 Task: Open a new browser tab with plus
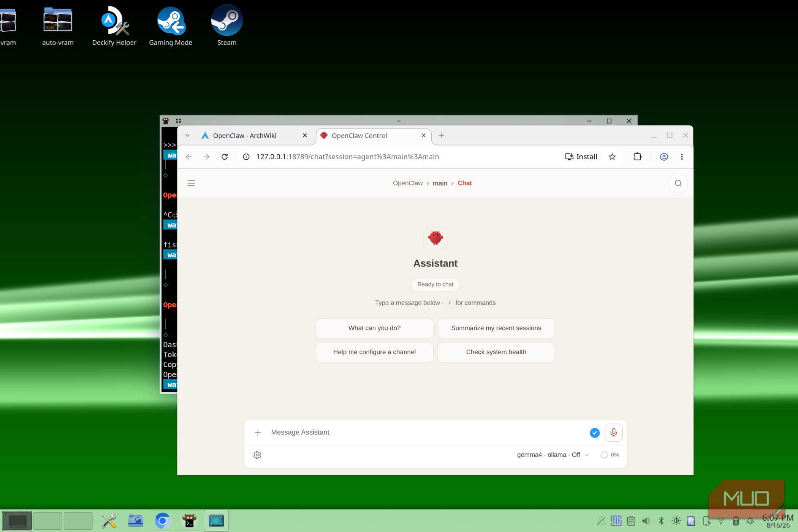click(x=442, y=135)
